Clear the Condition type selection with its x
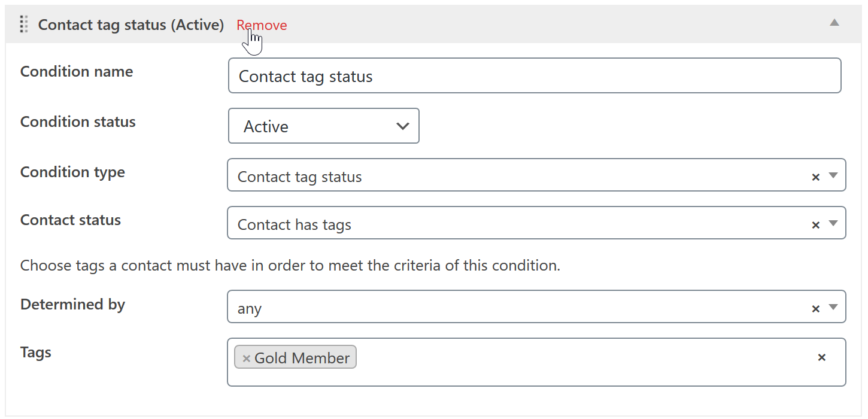Screen dimensions: 868x419 coord(815,176)
